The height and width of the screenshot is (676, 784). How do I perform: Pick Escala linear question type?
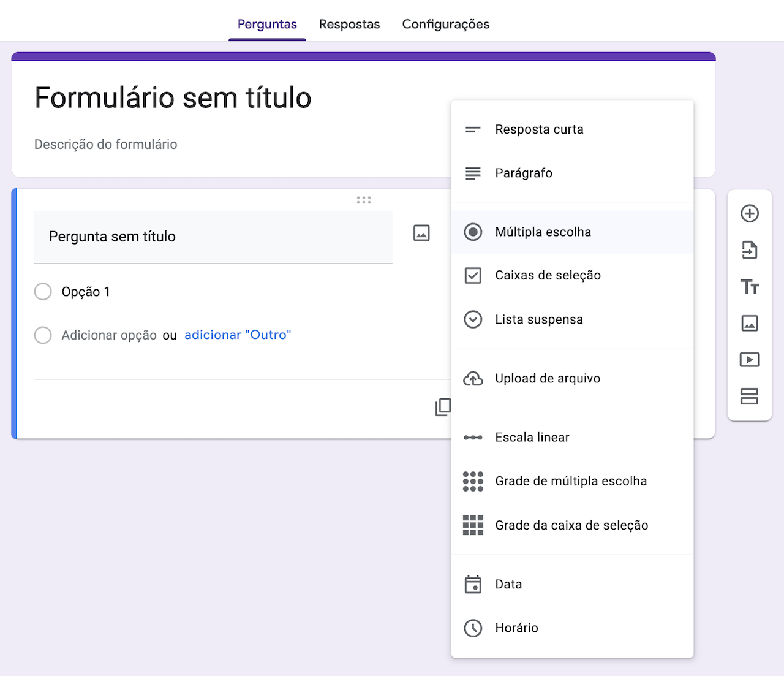532,438
